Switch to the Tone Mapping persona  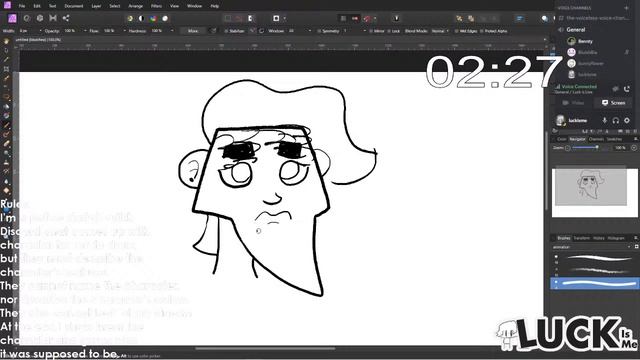(x=53, y=18)
